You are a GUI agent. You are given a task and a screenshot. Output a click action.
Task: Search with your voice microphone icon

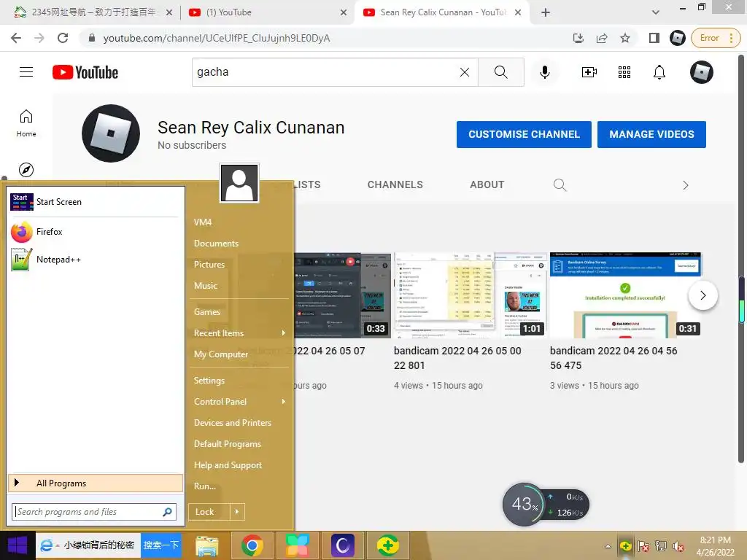point(544,72)
